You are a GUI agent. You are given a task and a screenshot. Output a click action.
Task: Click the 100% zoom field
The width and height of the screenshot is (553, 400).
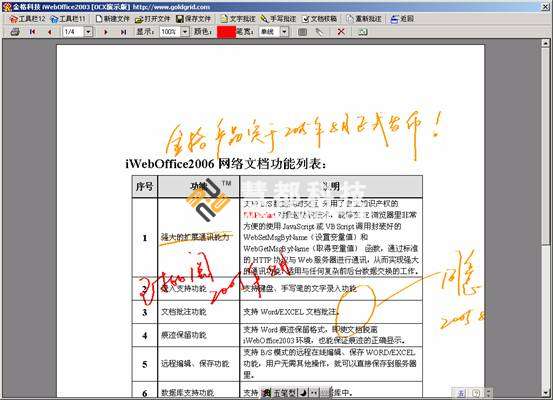coord(170,32)
